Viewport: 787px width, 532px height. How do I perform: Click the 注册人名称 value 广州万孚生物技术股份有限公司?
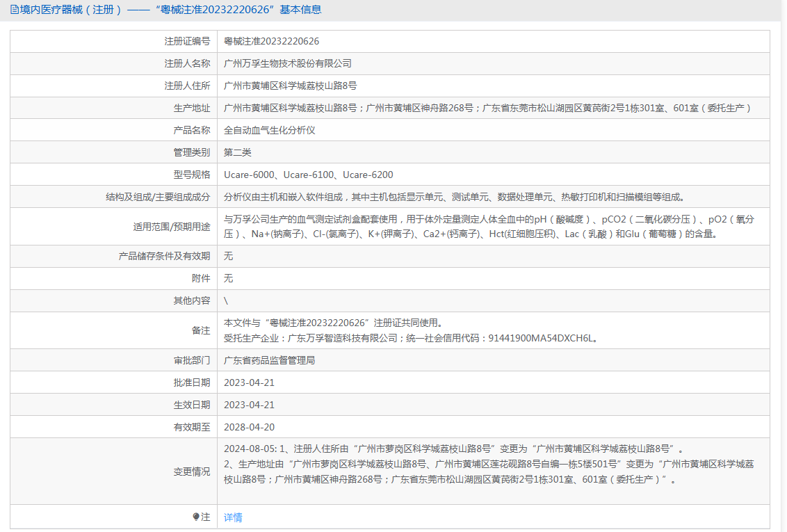tap(288, 63)
